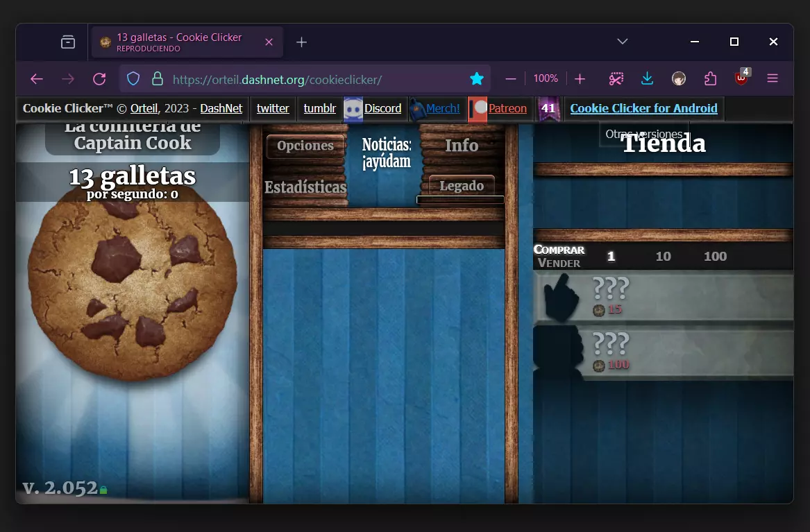Open the twitter link
Viewport: 810px width, 532px height.
coord(273,108)
